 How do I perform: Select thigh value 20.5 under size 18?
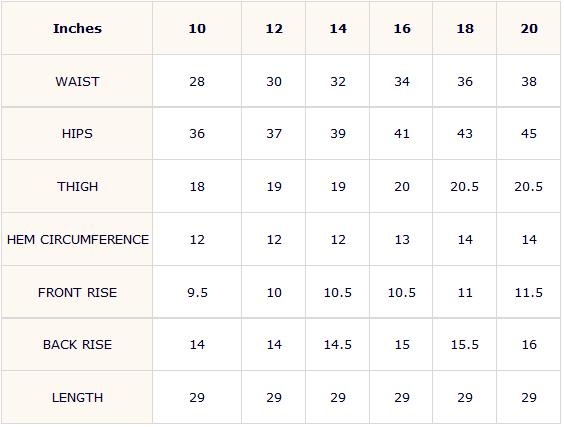click(x=465, y=187)
